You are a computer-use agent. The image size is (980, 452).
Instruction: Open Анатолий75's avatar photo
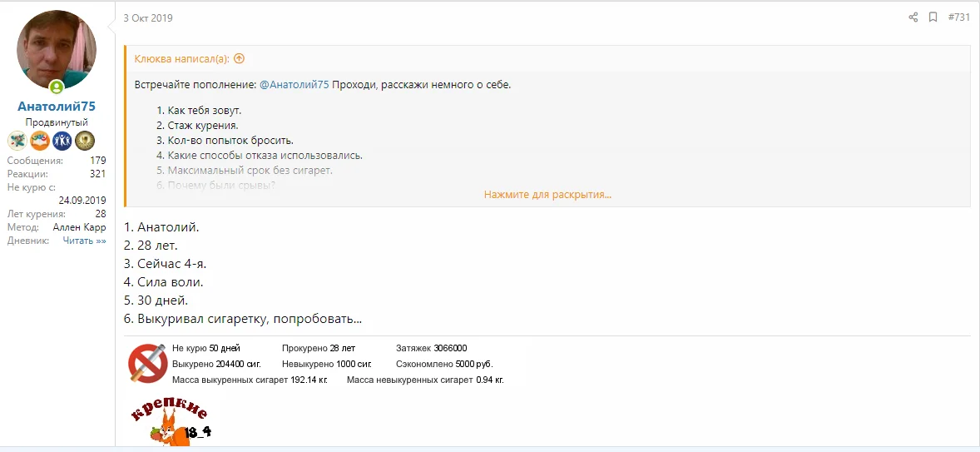[x=57, y=50]
